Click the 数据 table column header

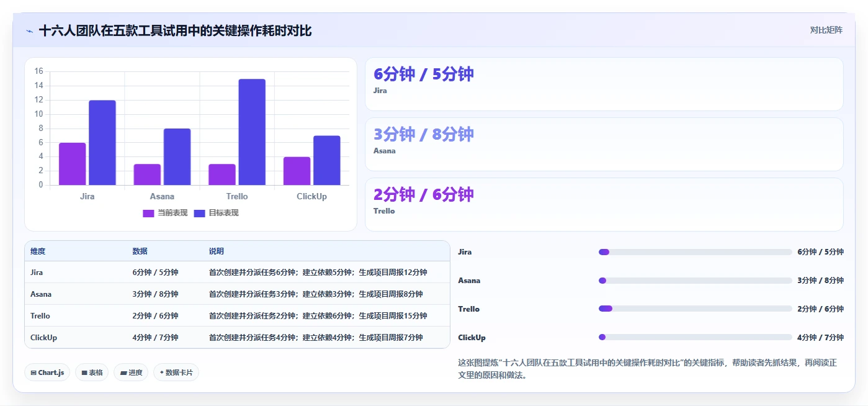point(140,251)
